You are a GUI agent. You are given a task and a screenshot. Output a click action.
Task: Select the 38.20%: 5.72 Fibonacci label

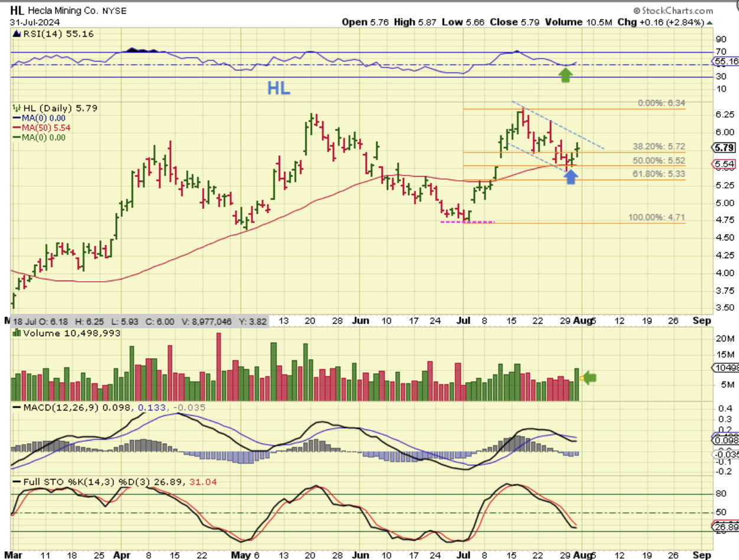tap(659, 146)
